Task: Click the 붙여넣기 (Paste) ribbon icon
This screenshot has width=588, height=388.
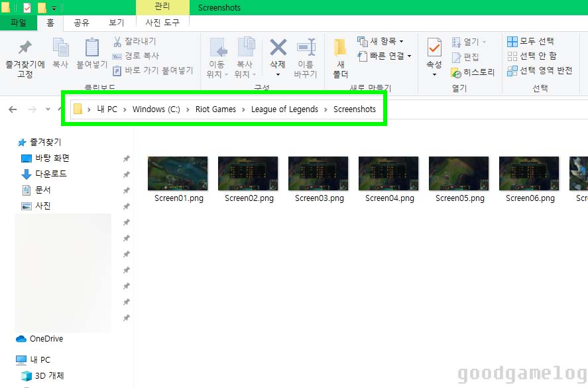Action: click(x=92, y=53)
